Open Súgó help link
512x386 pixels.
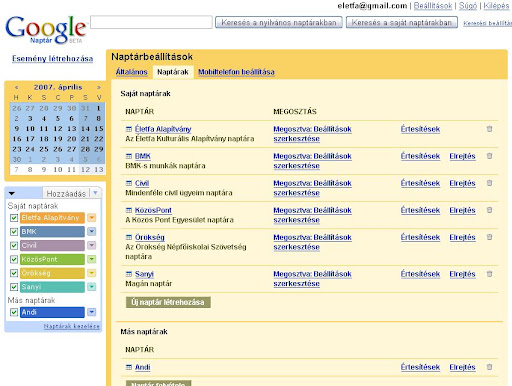click(468, 6)
